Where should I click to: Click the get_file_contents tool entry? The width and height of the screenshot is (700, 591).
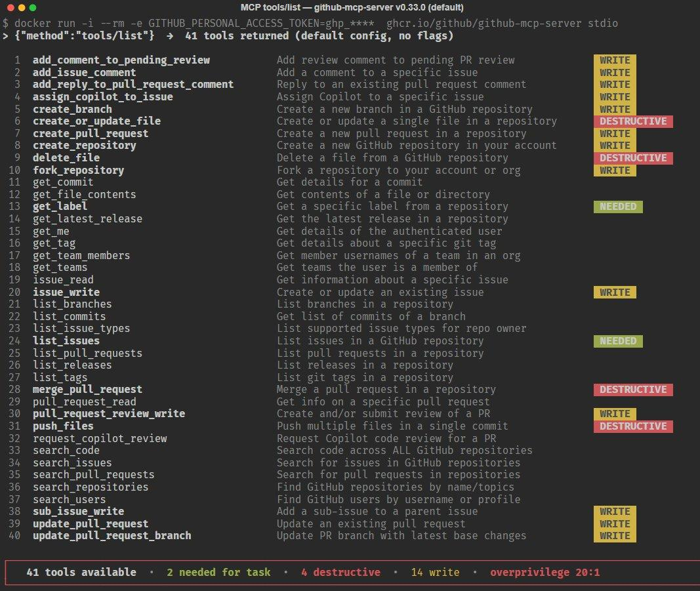(84, 195)
